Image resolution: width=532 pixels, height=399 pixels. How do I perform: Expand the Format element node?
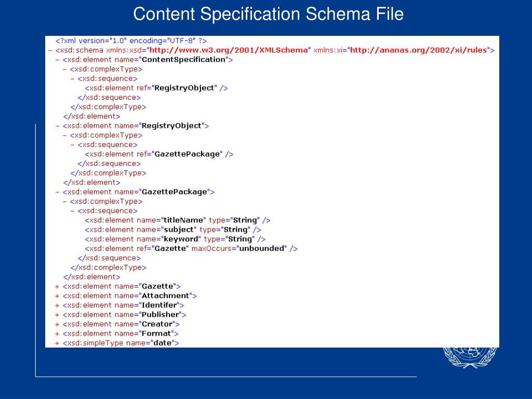[x=57, y=334]
